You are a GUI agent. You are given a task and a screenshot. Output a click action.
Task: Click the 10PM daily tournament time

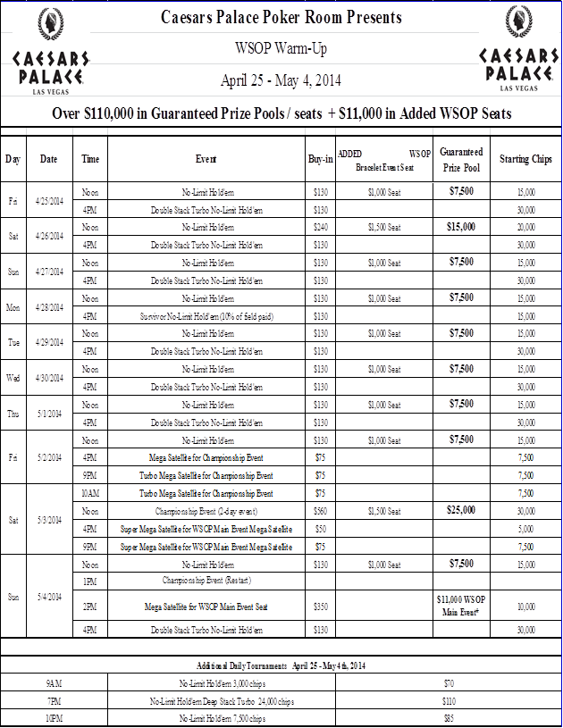coord(54,718)
